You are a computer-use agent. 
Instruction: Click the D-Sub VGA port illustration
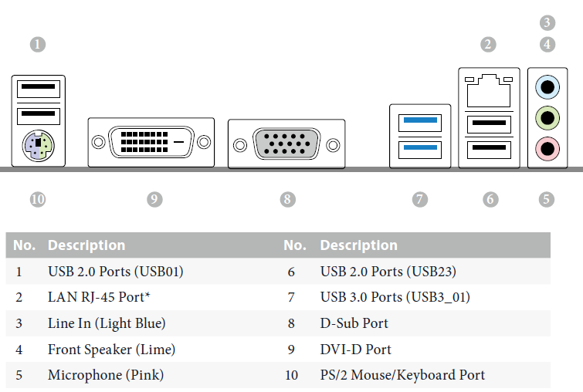pyautogui.click(x=286, y=144)
